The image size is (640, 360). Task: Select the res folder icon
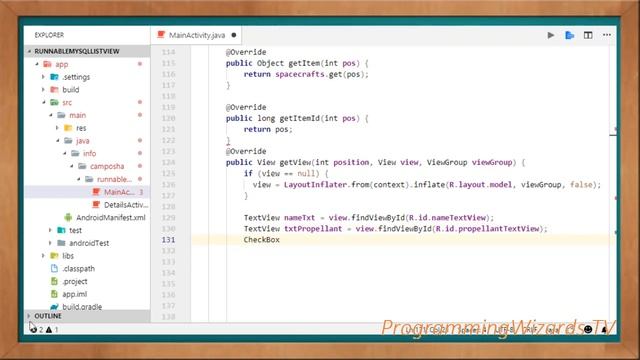68,128
